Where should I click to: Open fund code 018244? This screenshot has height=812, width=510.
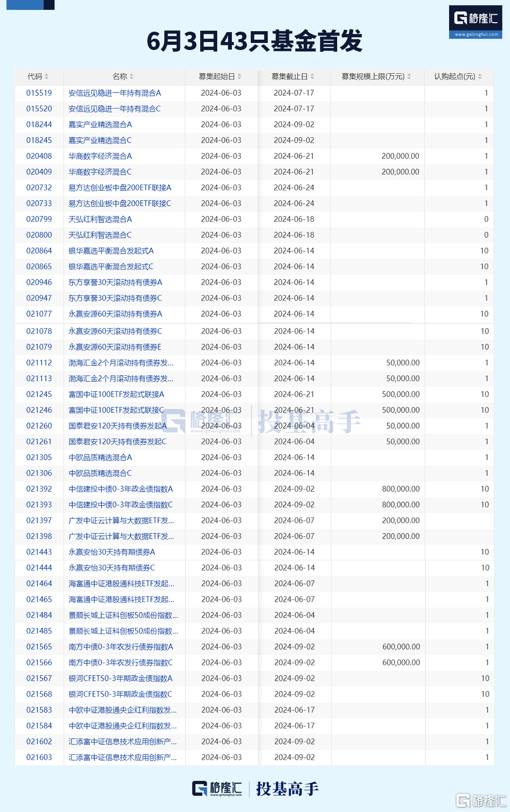point(39,125)
